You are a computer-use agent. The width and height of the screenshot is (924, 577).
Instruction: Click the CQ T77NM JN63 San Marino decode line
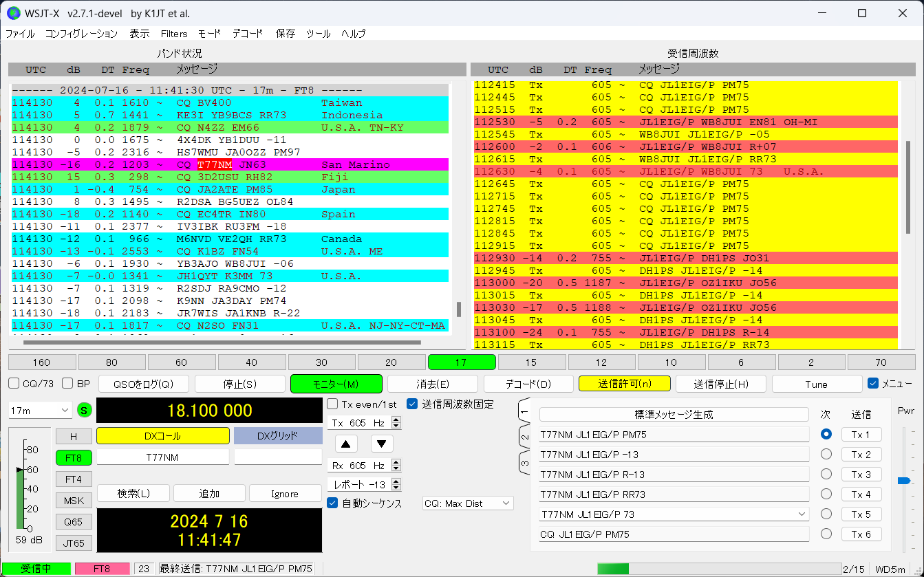pyautogui.click(x=230, y=164)
